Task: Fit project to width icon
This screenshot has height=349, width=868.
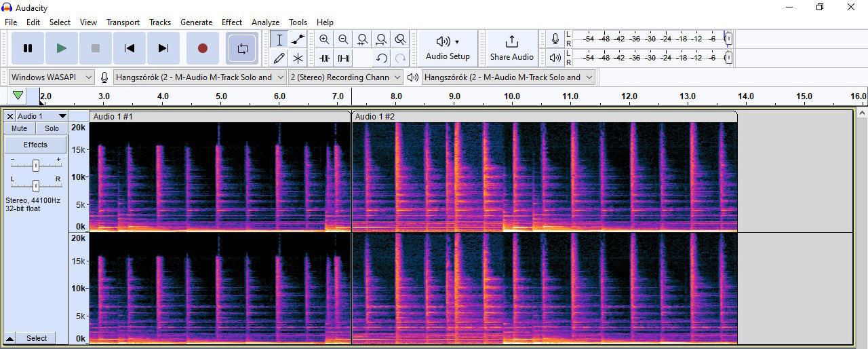Action: click(x=382, y=39)
